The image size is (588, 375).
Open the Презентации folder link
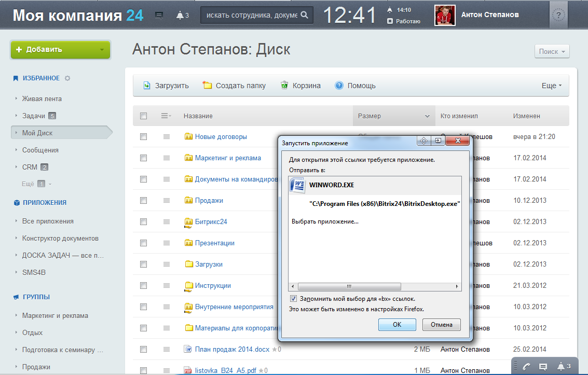[x=214, y=243]
